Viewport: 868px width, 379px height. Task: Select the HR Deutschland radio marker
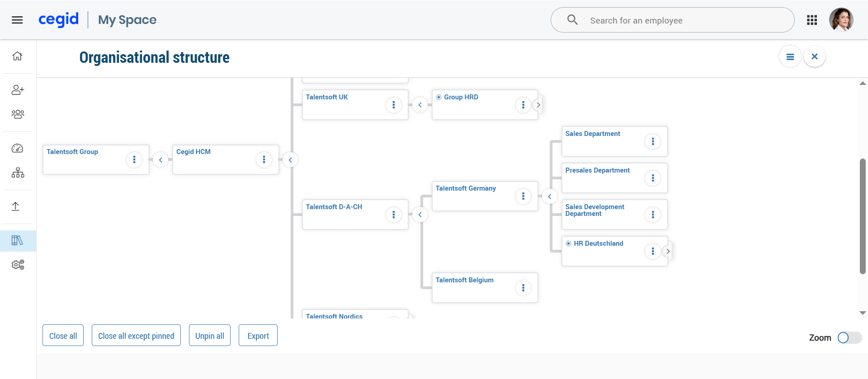[568, 243]
